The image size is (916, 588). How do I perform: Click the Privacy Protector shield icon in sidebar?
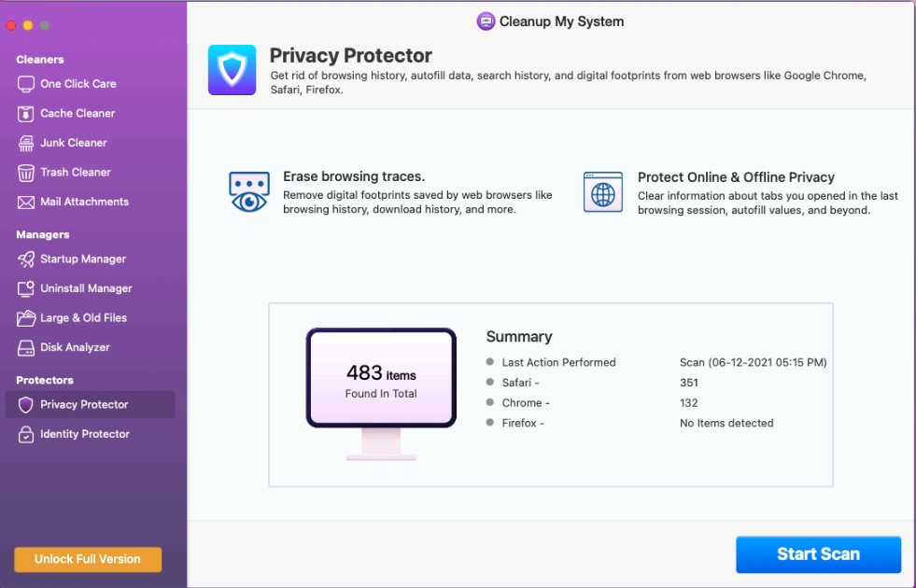[26, 405]
